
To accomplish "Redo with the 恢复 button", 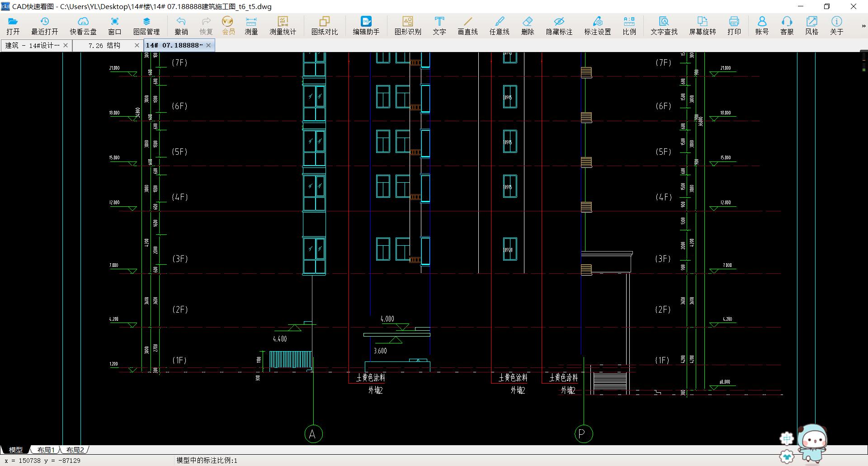I will point(206,26).
